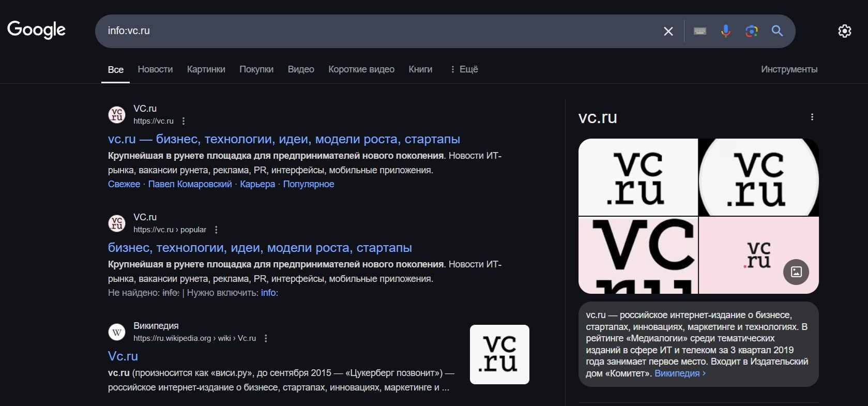
Task: Open more images button in knowledge panel
Action: 796,272
